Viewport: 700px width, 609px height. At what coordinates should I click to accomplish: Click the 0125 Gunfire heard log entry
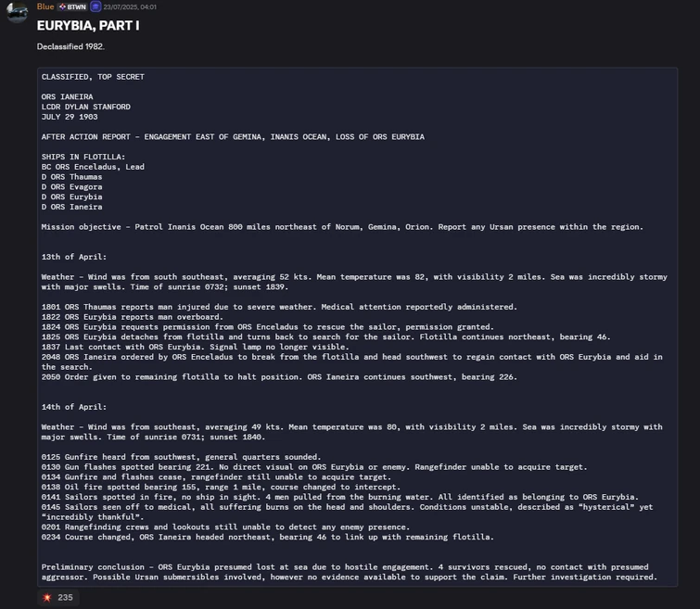(x=181, y=457)
